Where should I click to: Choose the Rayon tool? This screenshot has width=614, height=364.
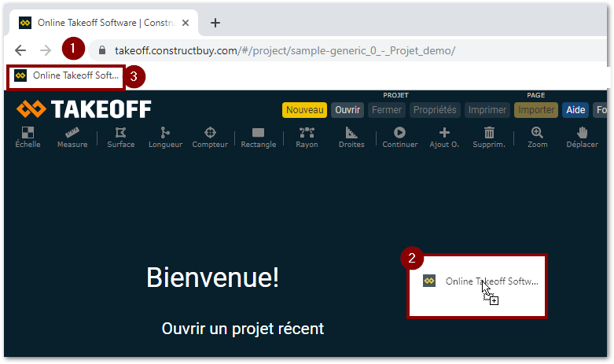tap(307, 137)
